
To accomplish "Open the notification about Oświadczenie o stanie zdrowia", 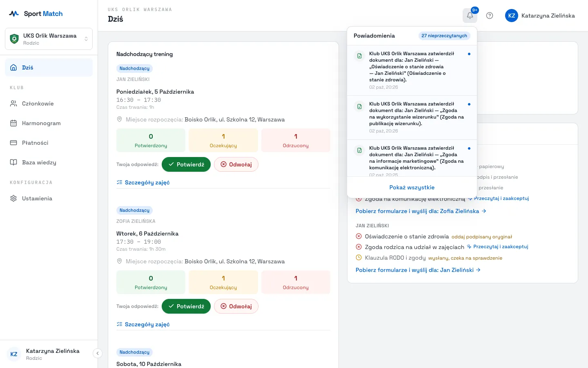I will click(x=412, y=70).
